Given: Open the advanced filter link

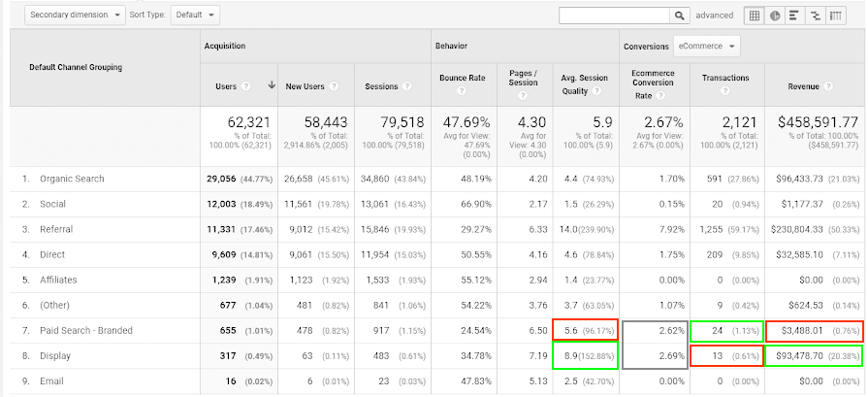Looking at the screenshot, I should pyautogui.click(x=714, y=16).
